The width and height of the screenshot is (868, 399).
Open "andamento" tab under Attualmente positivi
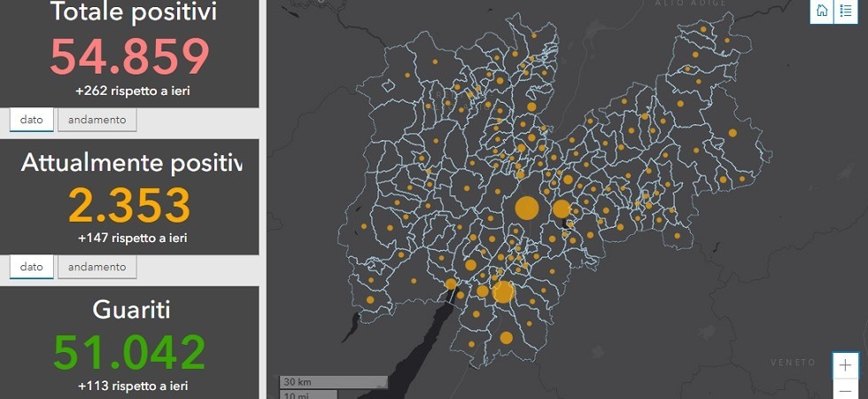[x=97, y=266]
